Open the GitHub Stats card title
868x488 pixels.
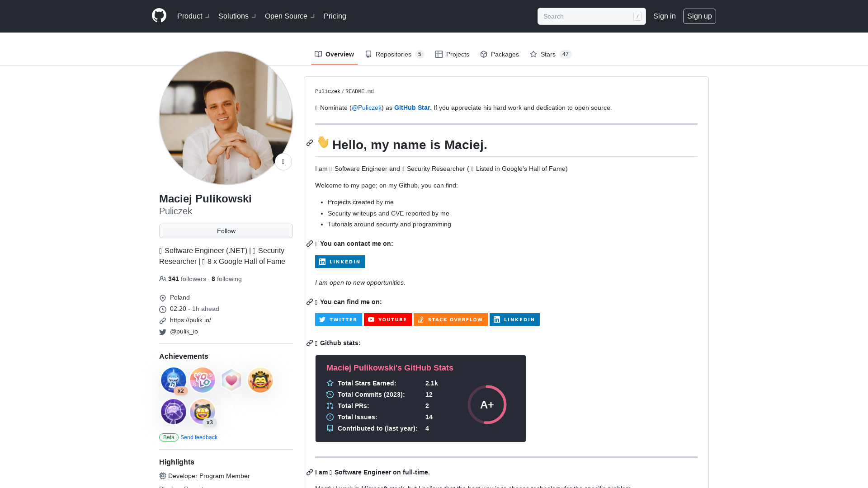[x=390, y=368]
